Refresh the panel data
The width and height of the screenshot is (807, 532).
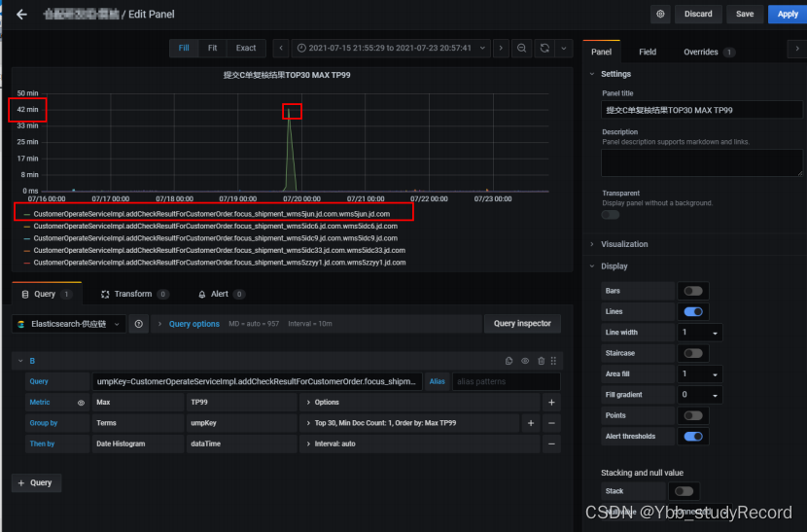[x=544, y=48]
